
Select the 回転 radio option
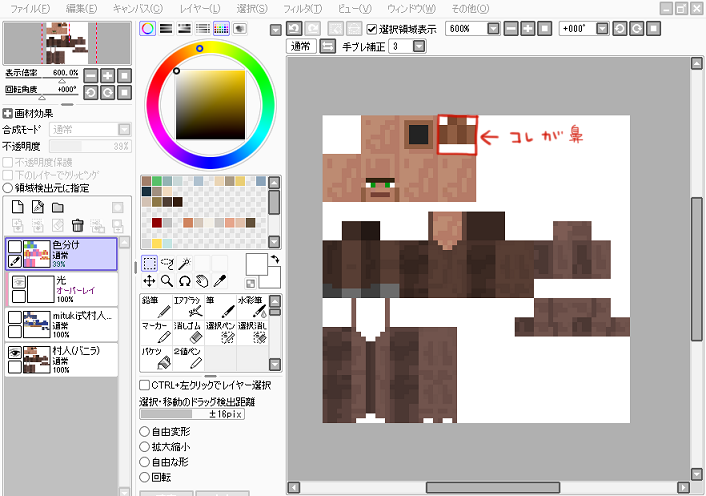click(x=144, y=477)
